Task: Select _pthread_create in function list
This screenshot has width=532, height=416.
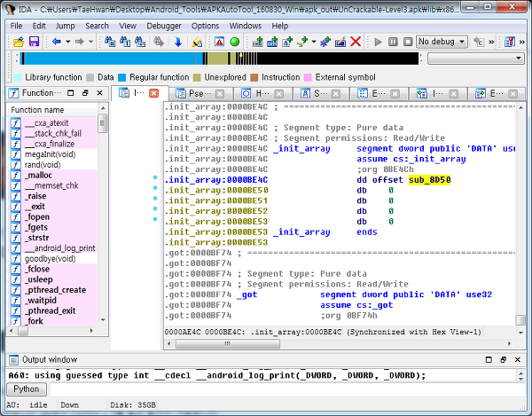Action: pyautogui.click(x=55, y=290)
